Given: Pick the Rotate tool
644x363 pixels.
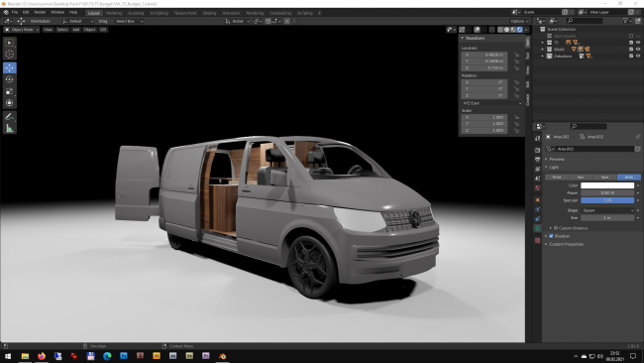Looking at the screenshot, I should pyautogui.click(x=10, y=79).
